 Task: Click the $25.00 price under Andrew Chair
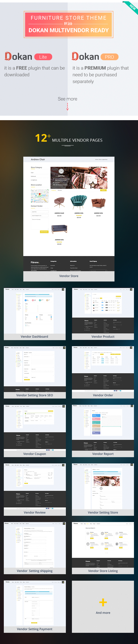pyautogui.click(x=59, y=216)
